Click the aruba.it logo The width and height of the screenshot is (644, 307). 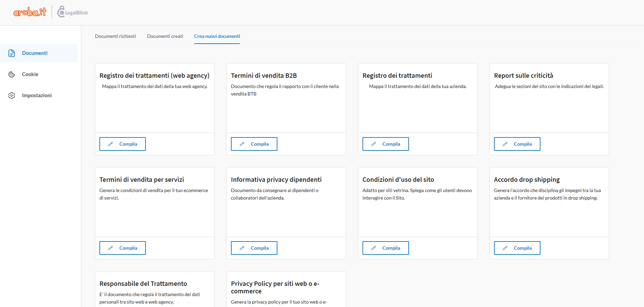[30, 12]
